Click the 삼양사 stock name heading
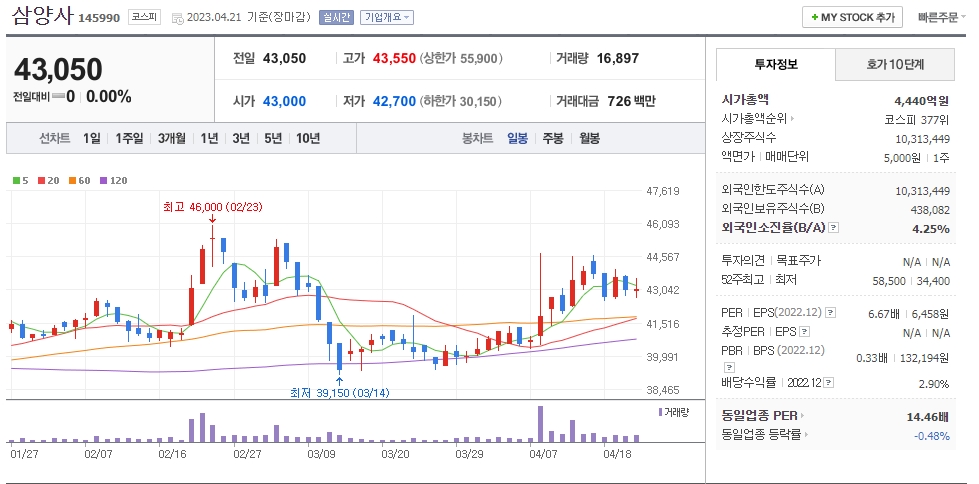The height and width of the screenshot is (484, 979). click(42, 16)
